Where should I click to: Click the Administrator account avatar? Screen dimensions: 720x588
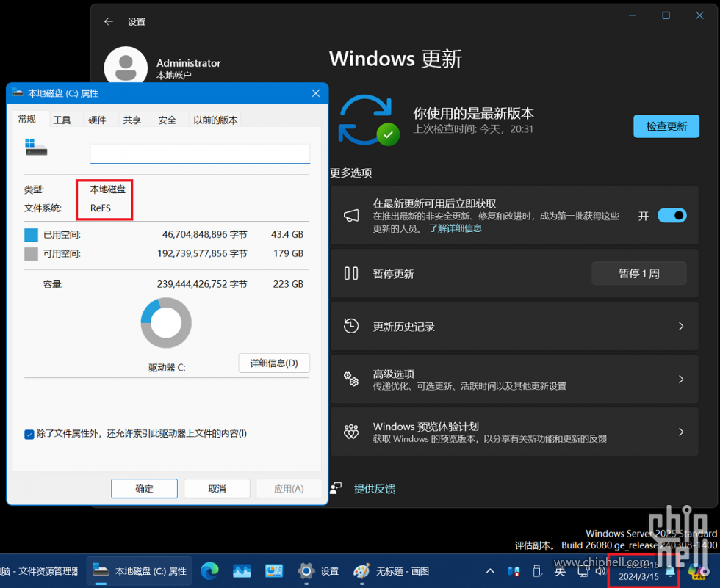click(x=126, y=67)
